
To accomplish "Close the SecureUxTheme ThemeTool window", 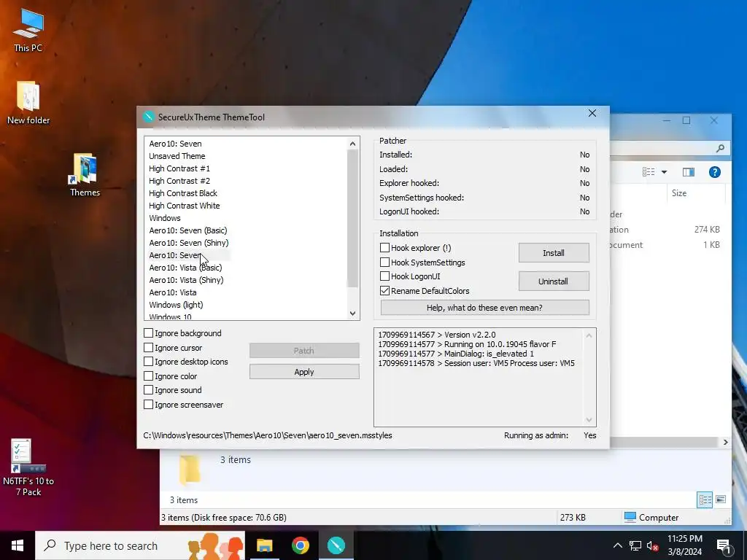I will pyautogui.click(x=592, y=113).
